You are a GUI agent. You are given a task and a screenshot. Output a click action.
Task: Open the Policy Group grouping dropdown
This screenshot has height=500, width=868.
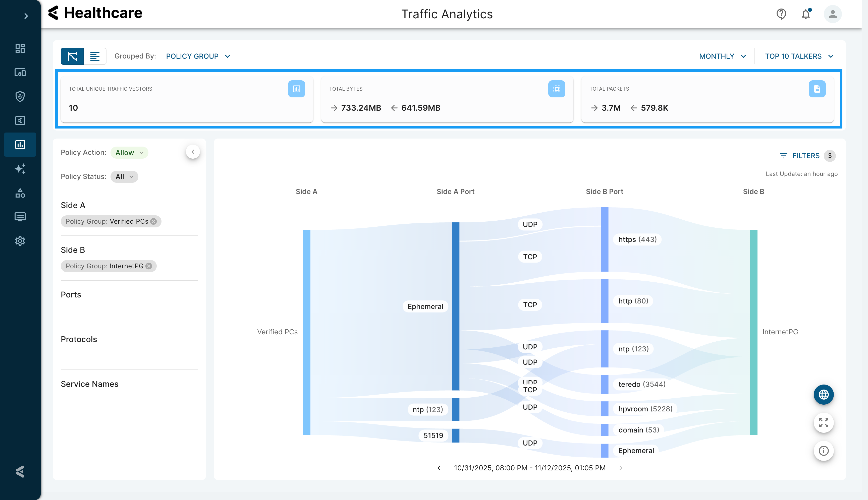coord(198,56)
